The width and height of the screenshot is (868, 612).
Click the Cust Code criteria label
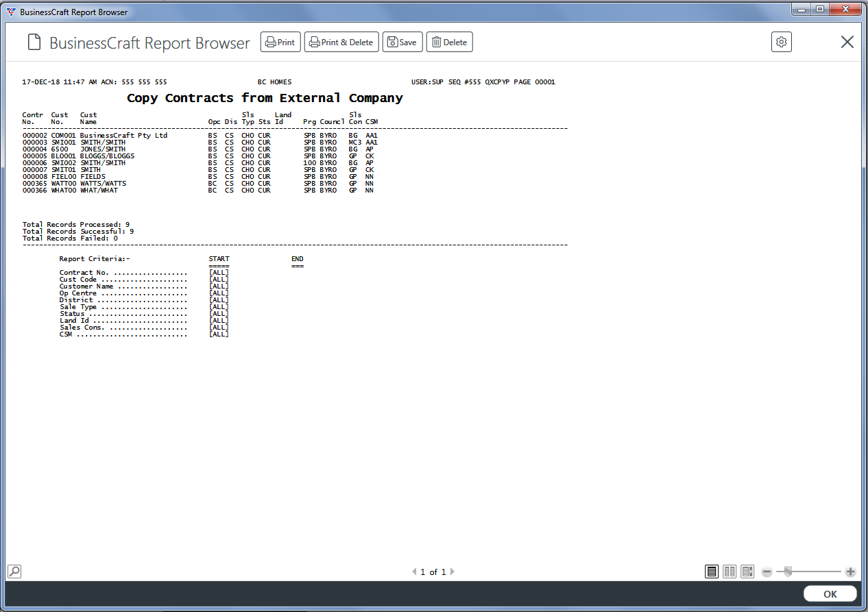click(x=78, y=280)
